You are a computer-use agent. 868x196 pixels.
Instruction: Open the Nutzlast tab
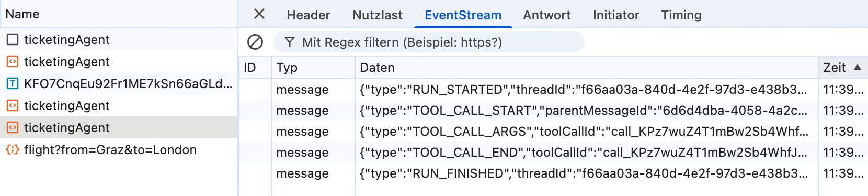[378, 15]
